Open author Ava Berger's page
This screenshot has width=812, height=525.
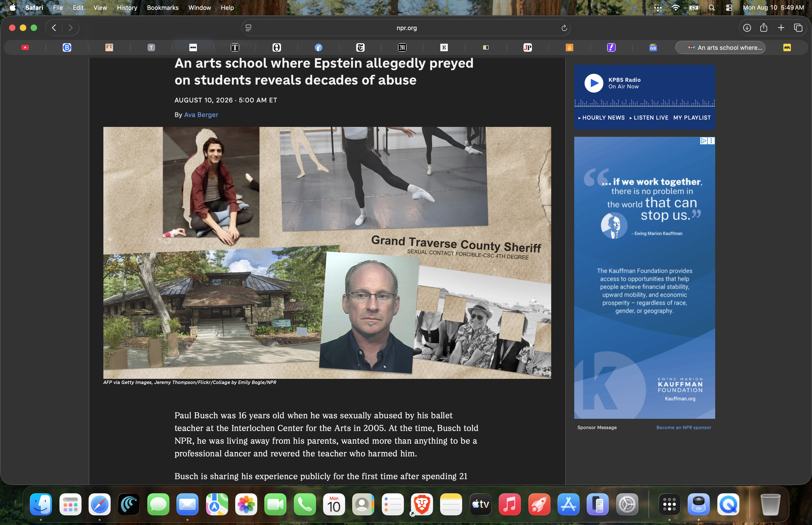201,115
